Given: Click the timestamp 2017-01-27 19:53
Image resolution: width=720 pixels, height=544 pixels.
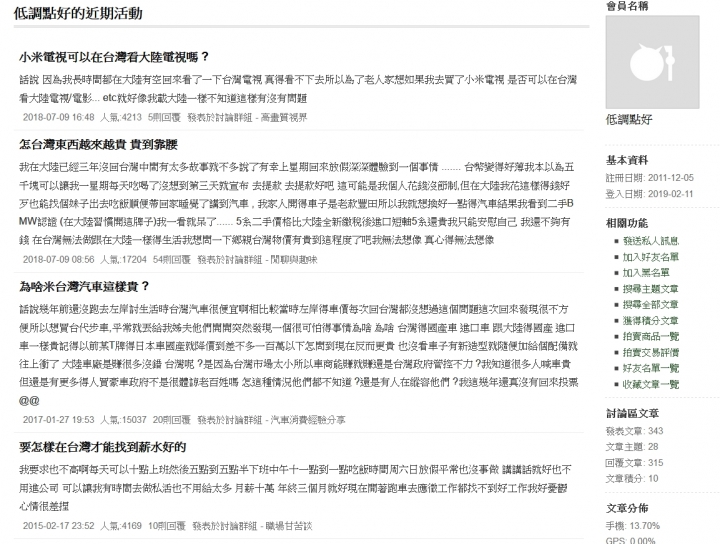Looking at the screenshot, I should click(x=58, y=420).
